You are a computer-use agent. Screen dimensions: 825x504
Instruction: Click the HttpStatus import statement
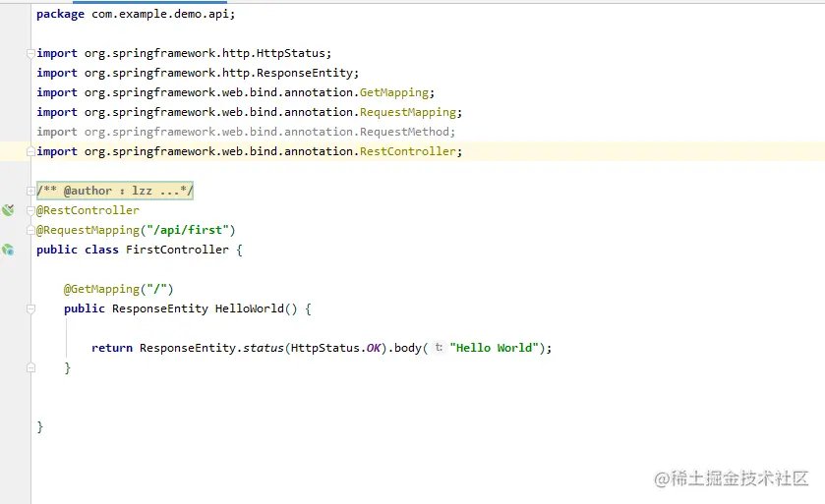tap(184, 54)
